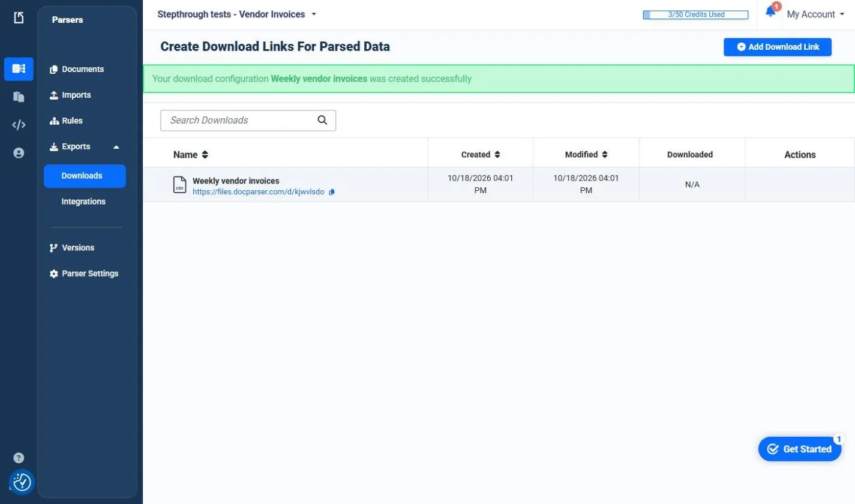
Task: Open the Stepthrough tests parser dropdown
Action: click(x=237, y=14)
